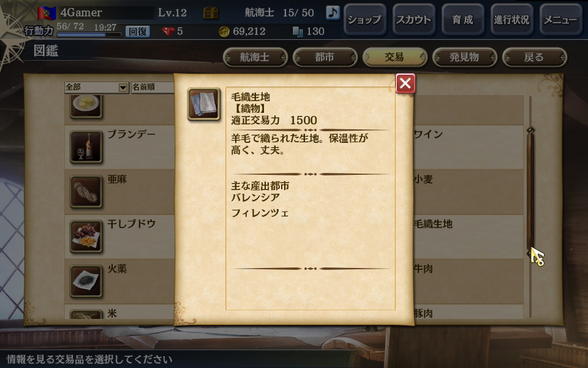Click the 戻る back button
The height and width of the screenshot is (368, 588).
click(534, 58)
